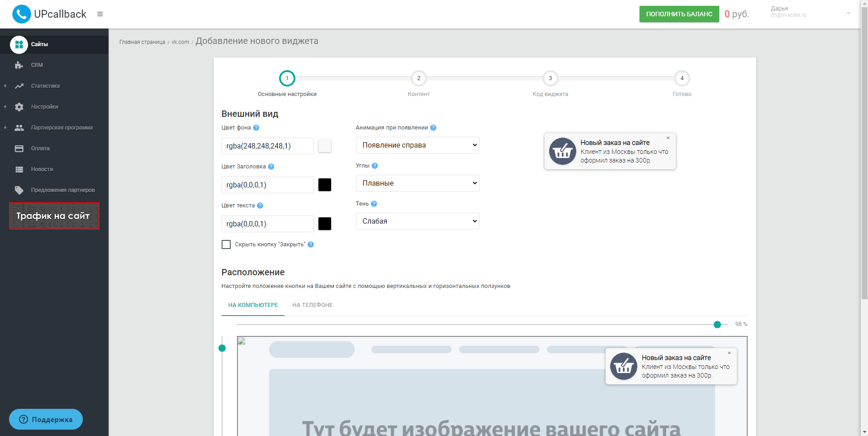The height and width of the screenshot is (436, 868).
Task: Click help icon next to Скрыть кнопку Закрыть
Action: tap(311, 244)
